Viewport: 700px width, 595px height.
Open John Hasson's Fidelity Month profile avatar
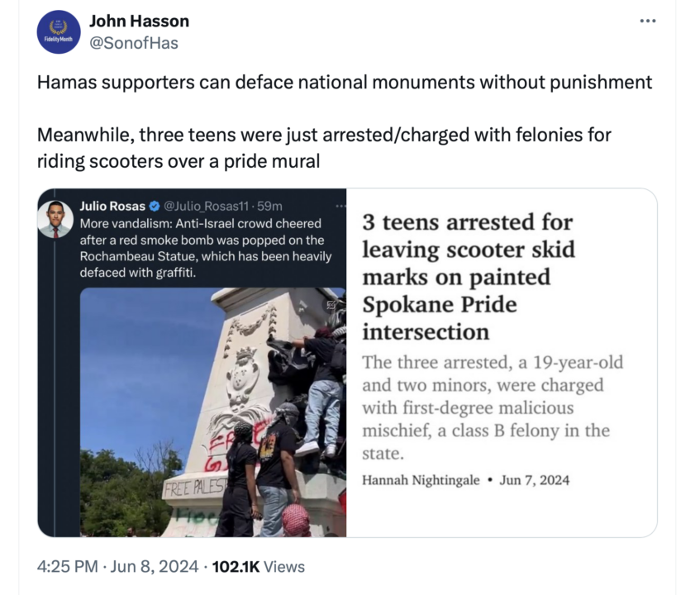(59, 32)
